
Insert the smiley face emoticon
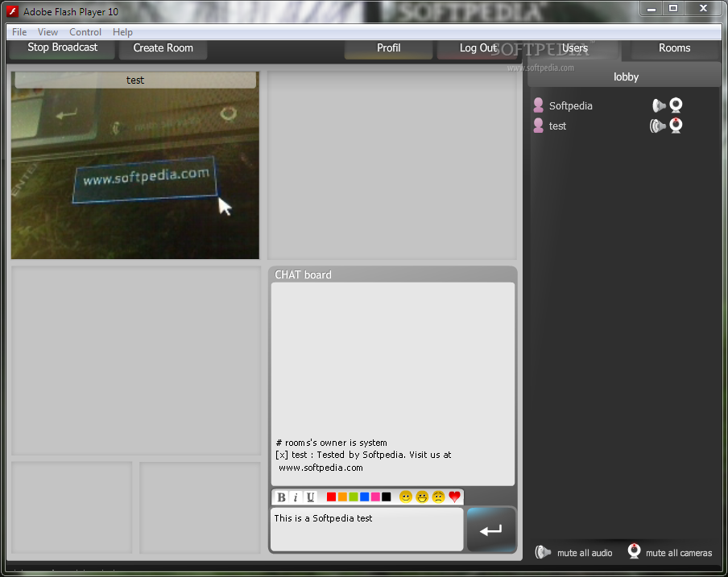point(406,497)
